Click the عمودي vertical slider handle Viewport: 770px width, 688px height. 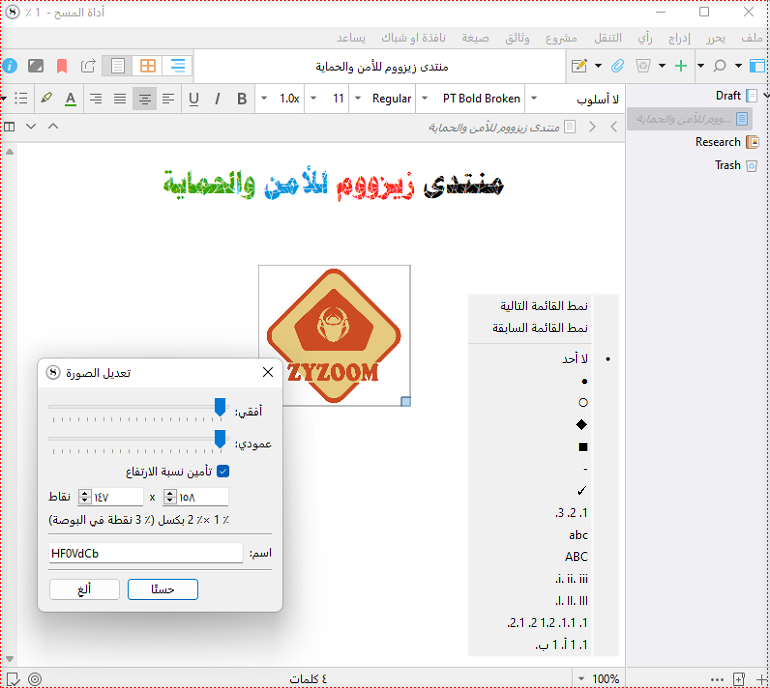point(220,439)
